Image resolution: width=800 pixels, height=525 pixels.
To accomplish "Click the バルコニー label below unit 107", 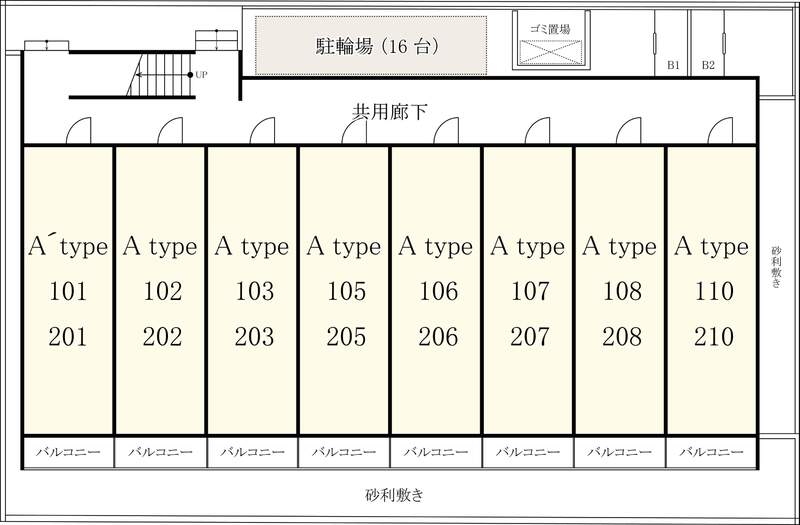I will pyautogui.click(x=528, y=452).
